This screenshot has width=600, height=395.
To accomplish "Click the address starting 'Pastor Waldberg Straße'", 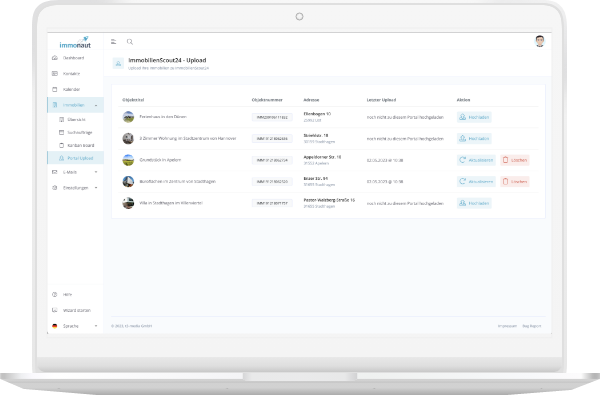I will coord(329,200).
